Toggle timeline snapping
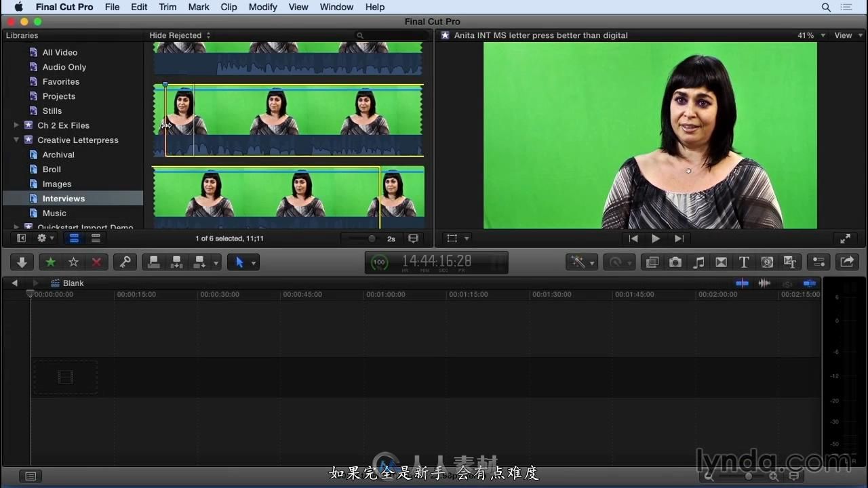 coord(810,283)
